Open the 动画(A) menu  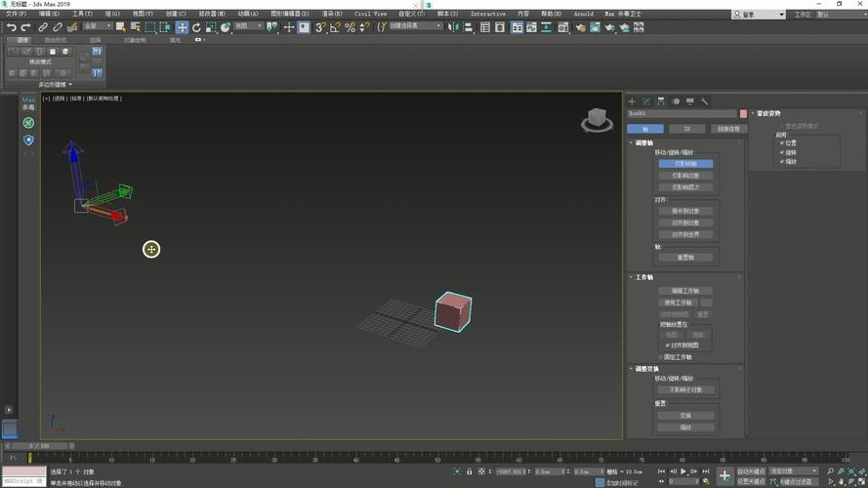coord(247,14)
